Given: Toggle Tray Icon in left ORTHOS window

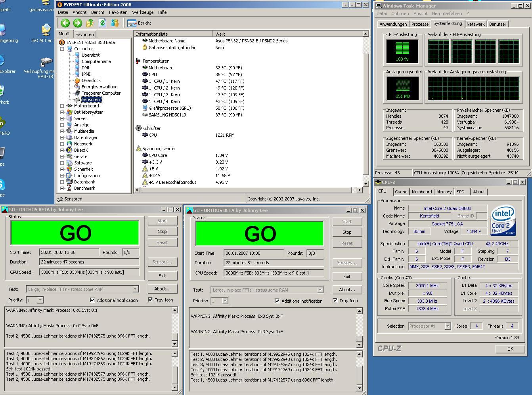Looking at the screenshot, I should (150, 300).
